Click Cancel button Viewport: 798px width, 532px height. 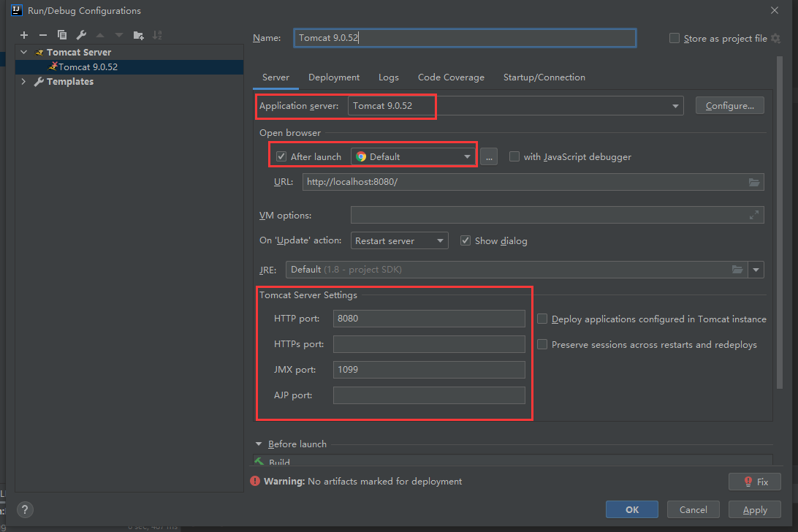[x=693, y=509]
